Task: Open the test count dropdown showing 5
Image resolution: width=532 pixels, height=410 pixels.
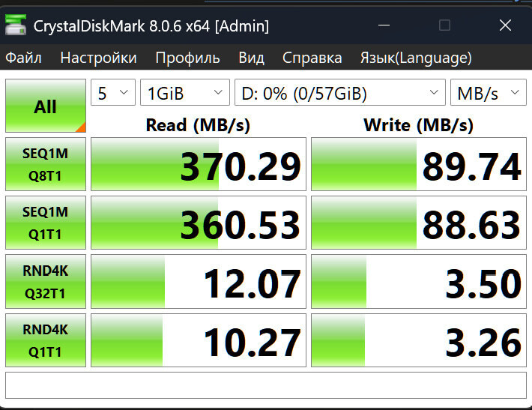Action: pos(113,92)
